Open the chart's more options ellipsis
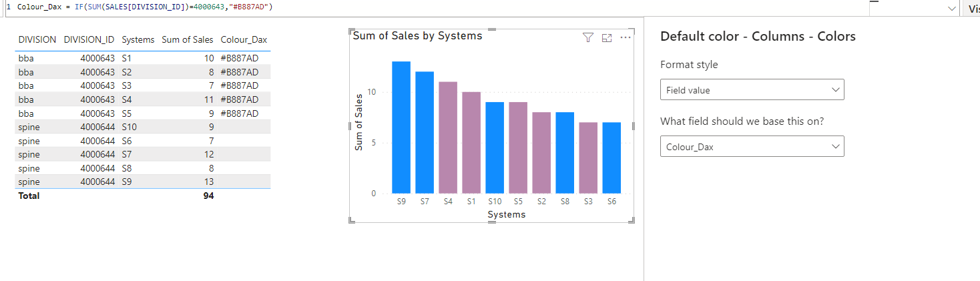The width and height of the screenshot is (980, 281). click(626, 38)
